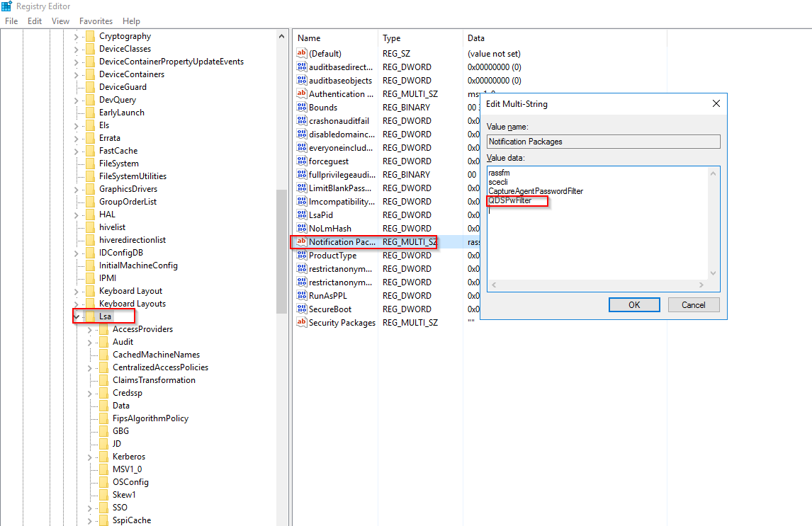Collapse the Lsa tree node

(x=77, y=316)
